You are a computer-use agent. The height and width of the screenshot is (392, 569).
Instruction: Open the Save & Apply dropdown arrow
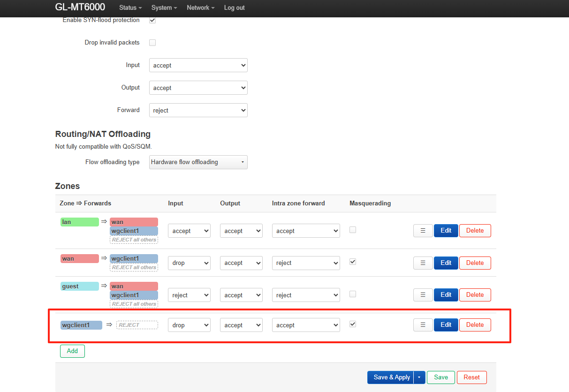(420, 377)
